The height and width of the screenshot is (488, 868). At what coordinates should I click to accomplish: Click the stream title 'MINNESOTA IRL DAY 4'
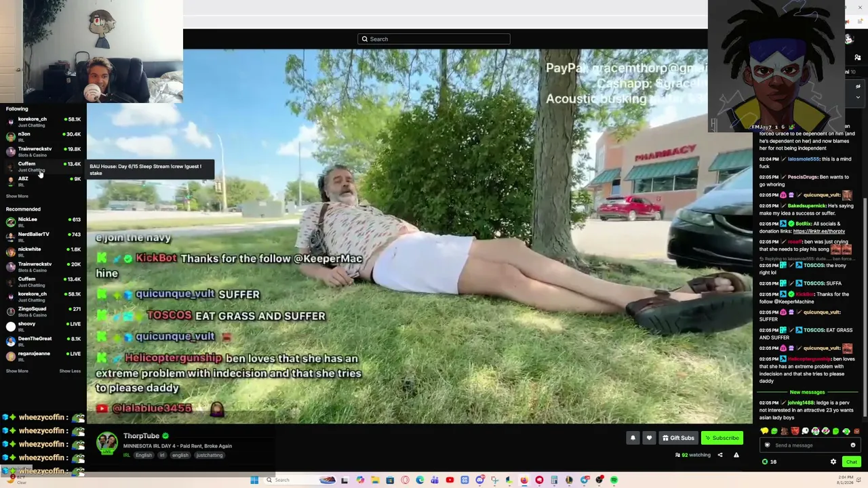pyautogui.click(x=178, y=446)
